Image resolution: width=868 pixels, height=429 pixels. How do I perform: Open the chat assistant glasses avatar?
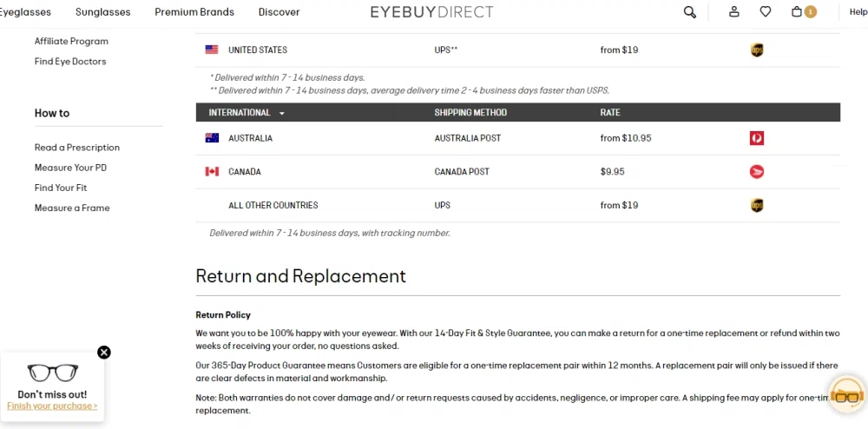(x=846, y=396)
